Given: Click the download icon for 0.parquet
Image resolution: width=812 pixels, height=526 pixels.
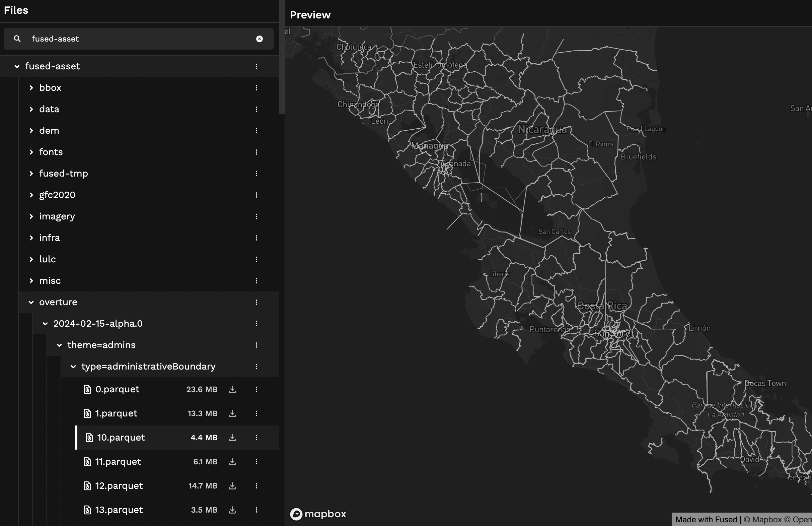Looking at the screenshot, I should [x=233, y=389].
